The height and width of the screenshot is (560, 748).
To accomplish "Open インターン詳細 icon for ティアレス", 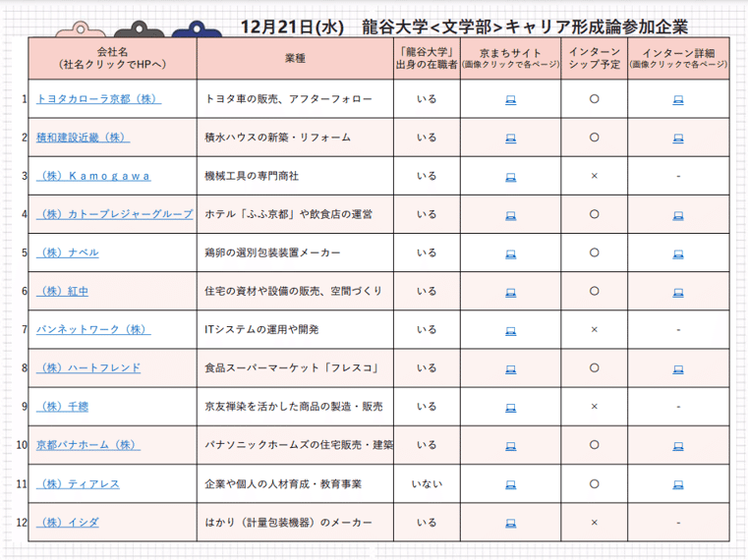I will click(678, 485).
